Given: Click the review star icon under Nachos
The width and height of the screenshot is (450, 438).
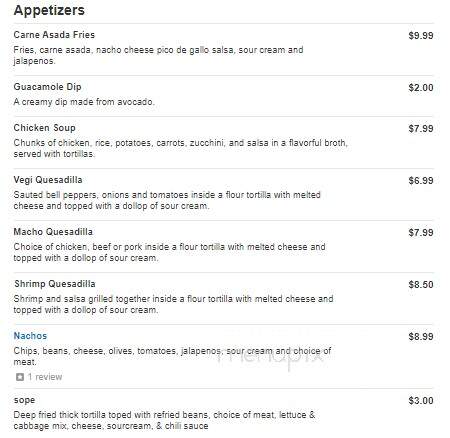Looking at the screenshot, I should (x=20, y=377).
